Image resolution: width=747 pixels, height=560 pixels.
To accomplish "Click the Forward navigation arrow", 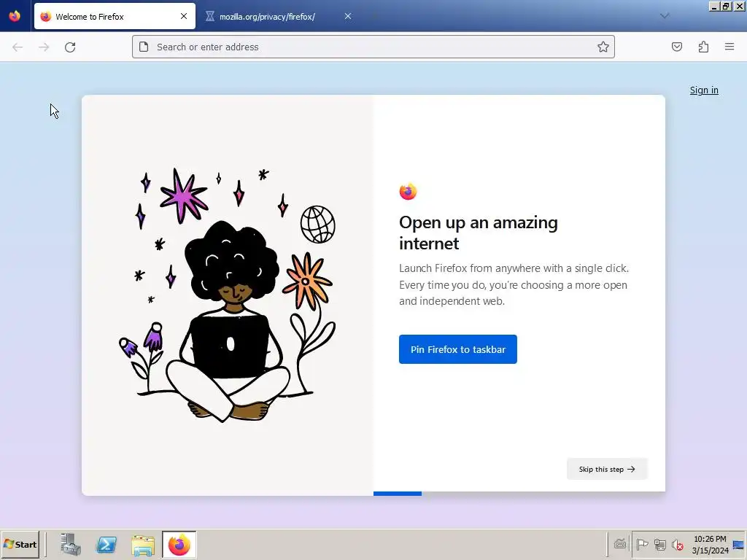I will pyautogui.click(x=44, y=47).
